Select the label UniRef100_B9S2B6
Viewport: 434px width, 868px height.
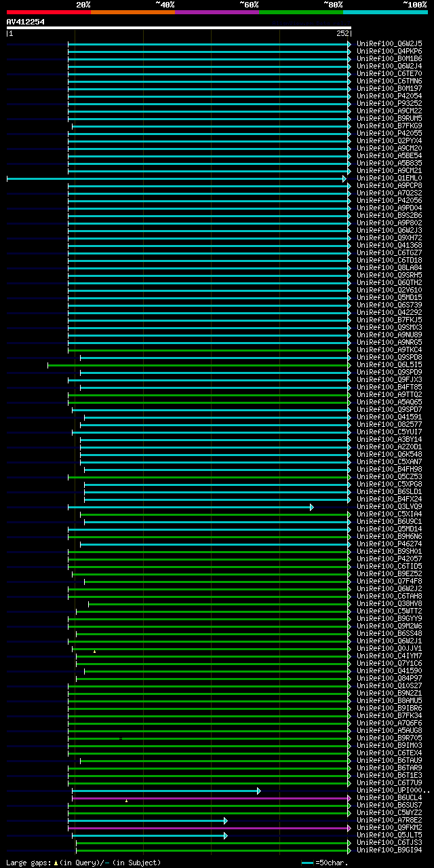coord(389,215)
